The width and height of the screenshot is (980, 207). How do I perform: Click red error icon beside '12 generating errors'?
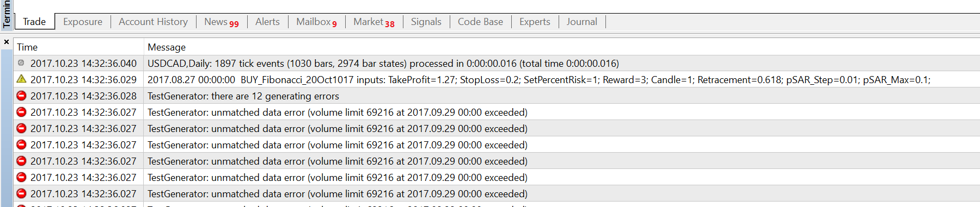(21, 96)
